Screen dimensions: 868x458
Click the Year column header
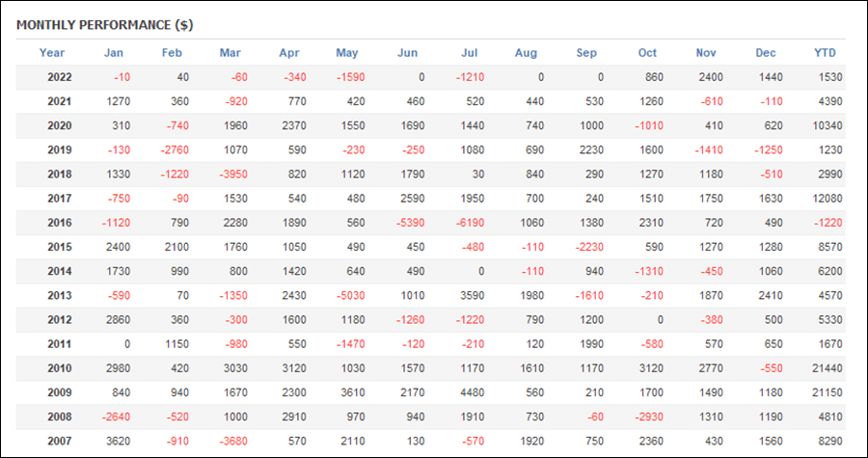pos(51,53)
